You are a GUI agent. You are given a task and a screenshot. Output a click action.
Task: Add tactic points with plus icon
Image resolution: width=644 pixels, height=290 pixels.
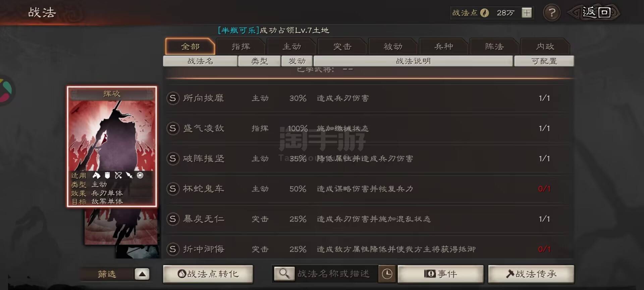pyautogui.click(x=527, y=13)
